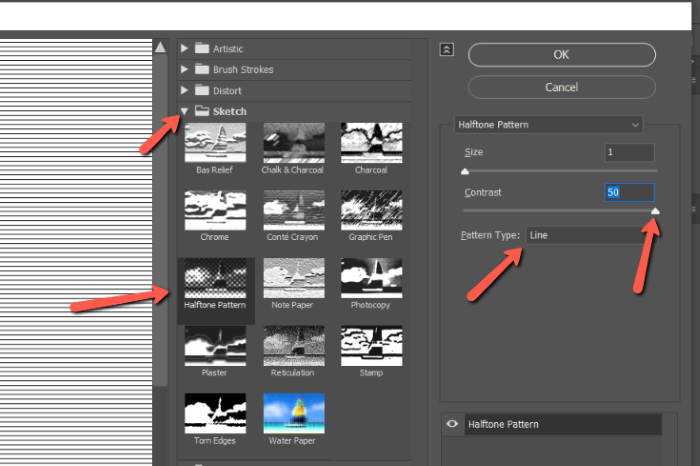Select the Photocopy filter thumbnail
This screenshot has height=466, width=700.
371,279
